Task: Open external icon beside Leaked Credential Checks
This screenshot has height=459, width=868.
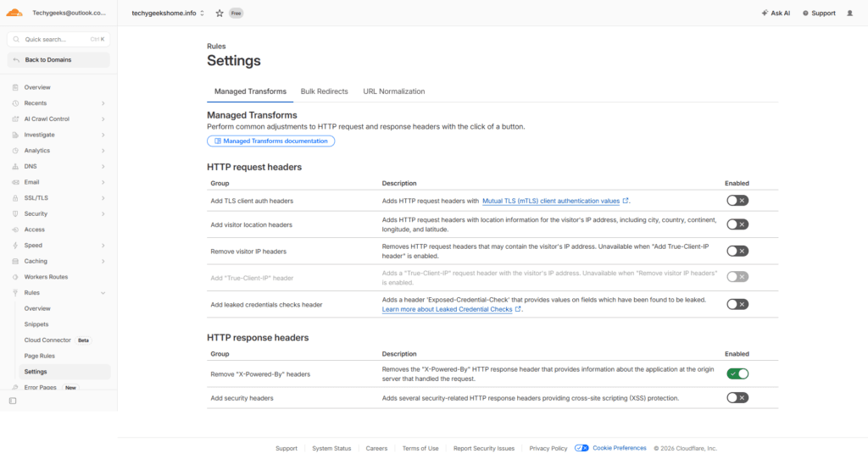Action: coord(518,309)
